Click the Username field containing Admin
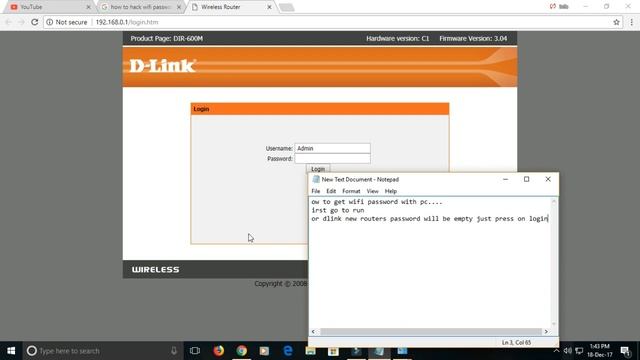640x360 pixels. pyautogui.click(x=332, y=148)
